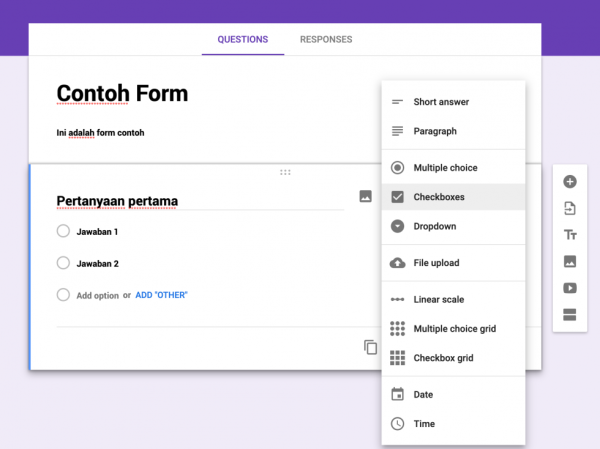Edit the Contoh Form title
Screen dimensions: 600x449
click(122, 93)
